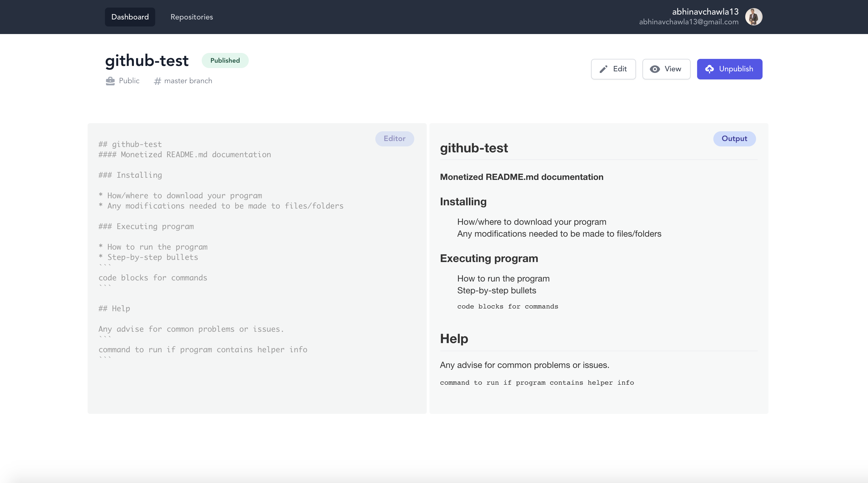Click '### Executing program' line in editor

click(x=146, y=227)
